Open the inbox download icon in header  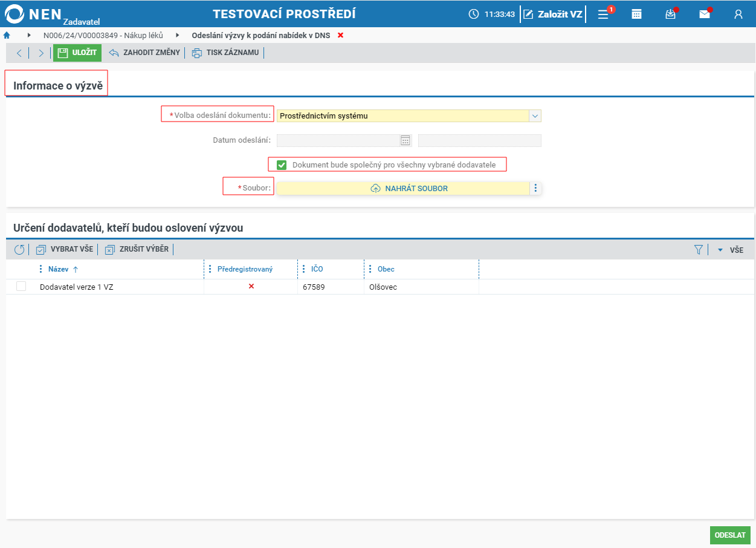(x=671, y=14)
